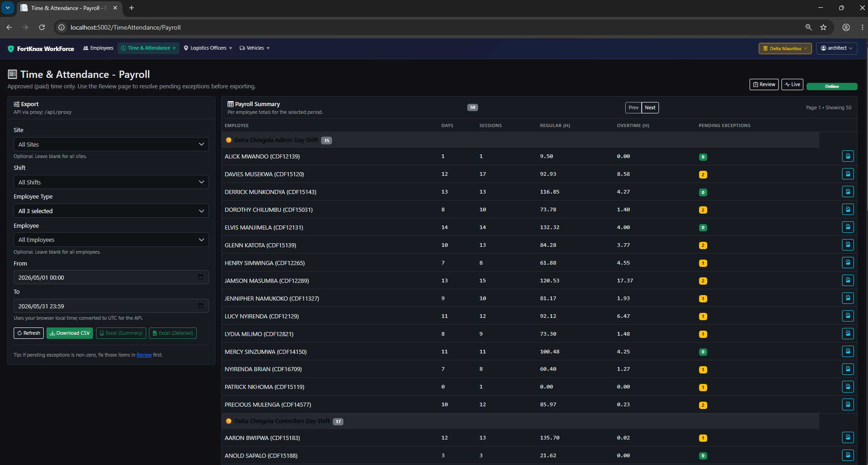
Task: Open detail icon for PRECIOUS MULENGA row
Action: (848, 404)
